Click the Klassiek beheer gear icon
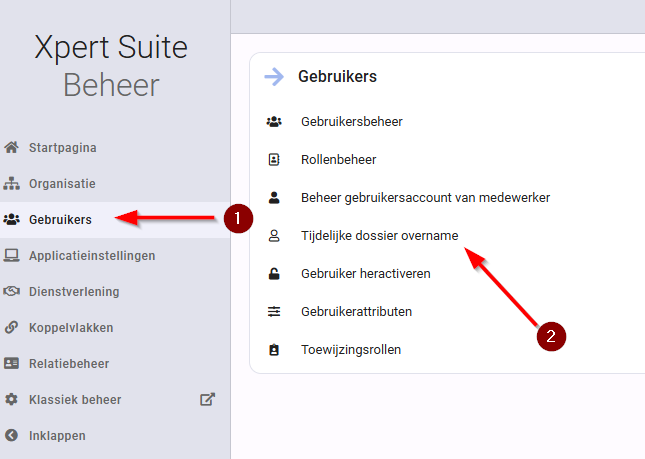This screenshot has width=645, height=459. coord(12,399)
